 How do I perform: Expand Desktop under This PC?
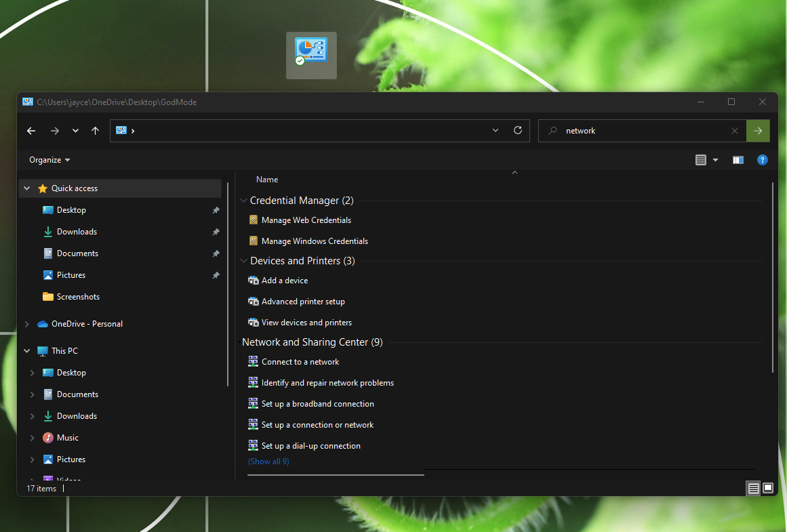(32, 373)
